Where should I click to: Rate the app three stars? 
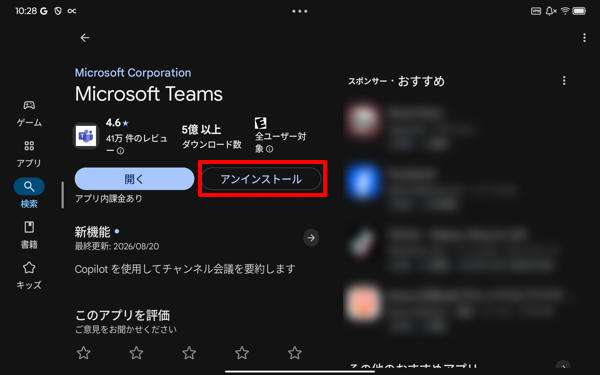[x=189, y=353]
